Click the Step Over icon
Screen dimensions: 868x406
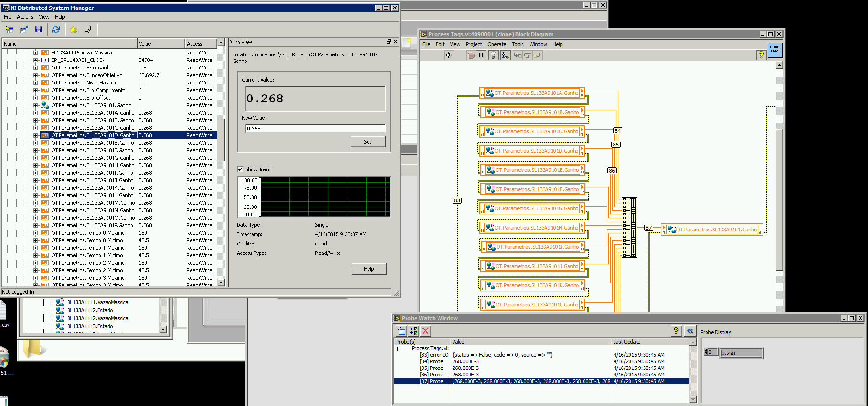(527, 55)
